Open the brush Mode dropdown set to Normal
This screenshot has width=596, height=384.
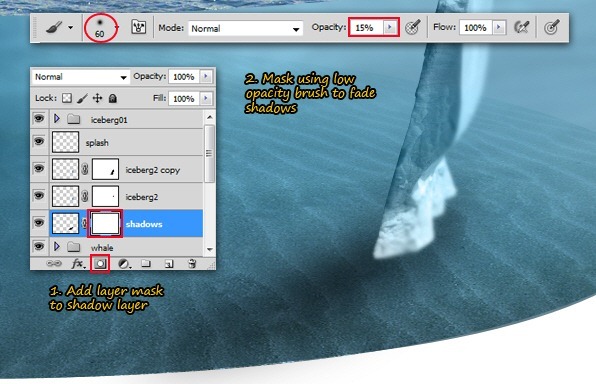pos(245,29)
